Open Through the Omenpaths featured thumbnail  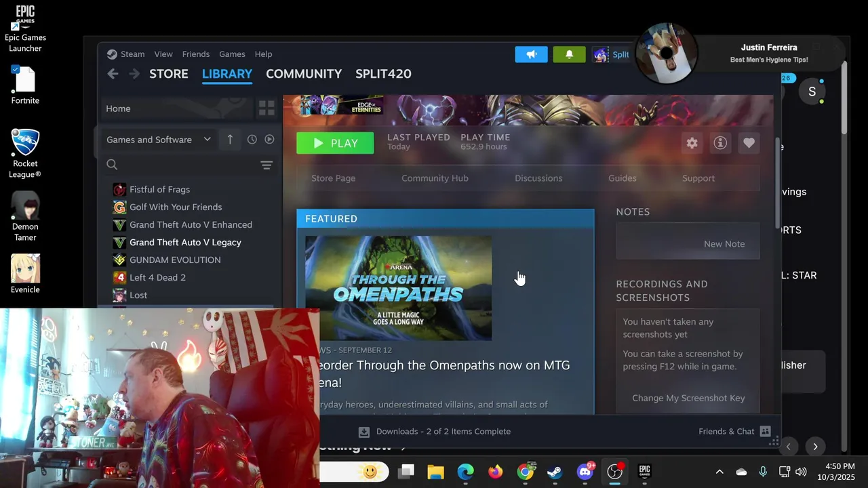399,288
